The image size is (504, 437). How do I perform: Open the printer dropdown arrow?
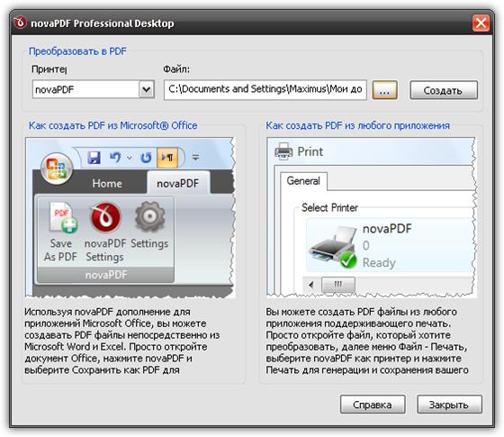tap(147, 89)
